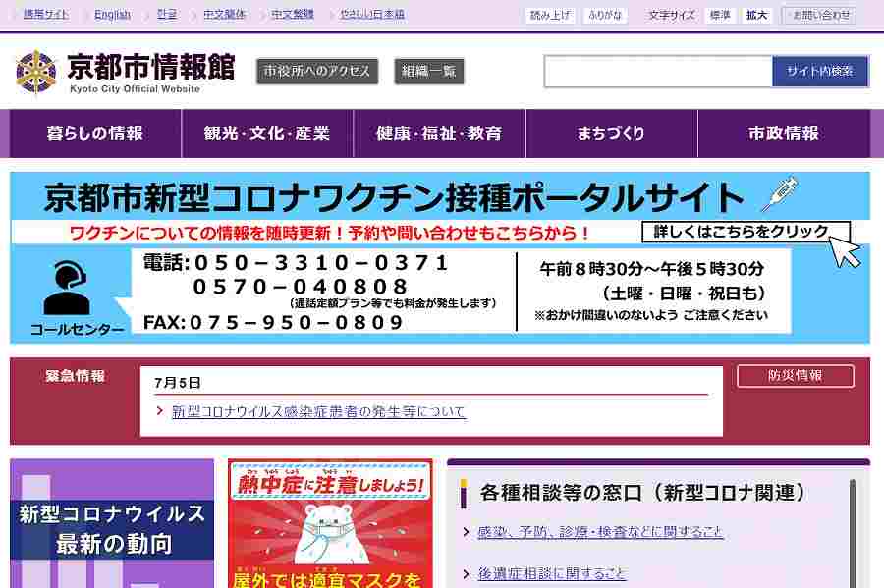884x588 pixels.
Task: Open the 暮らしの情報 menu
Action: (x=95, y=134)
